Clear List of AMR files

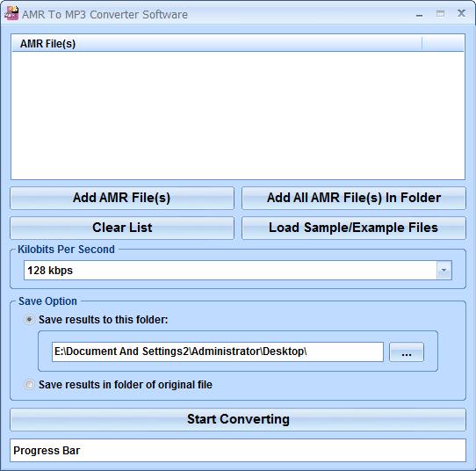click(122, 228)
